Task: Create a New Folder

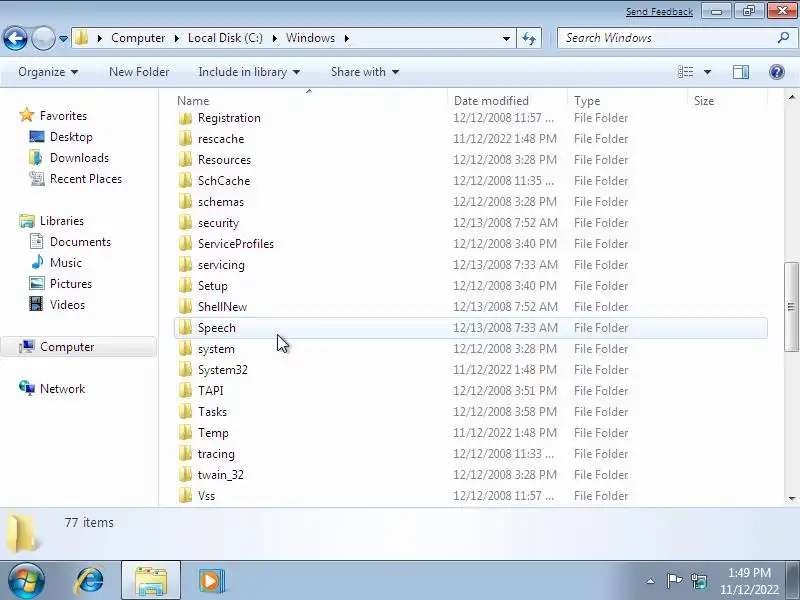Action: click(x=139, y=72)
